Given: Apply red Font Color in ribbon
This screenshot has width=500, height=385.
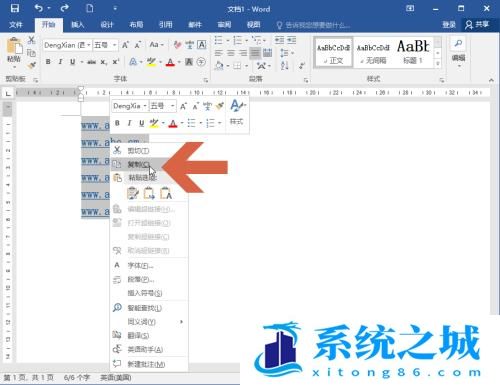Looking at the screenshot, I should pyautogui.click(x=170, y=62).
